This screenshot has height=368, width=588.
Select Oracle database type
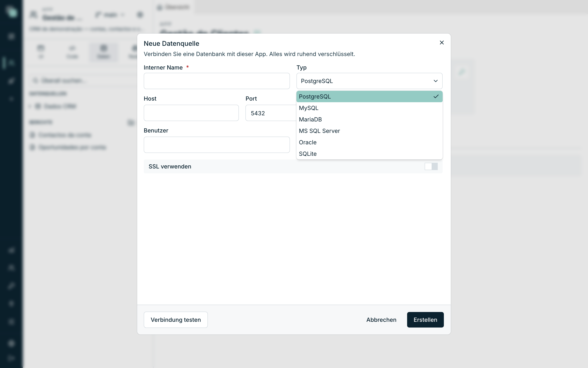click(x=369, y=142)
